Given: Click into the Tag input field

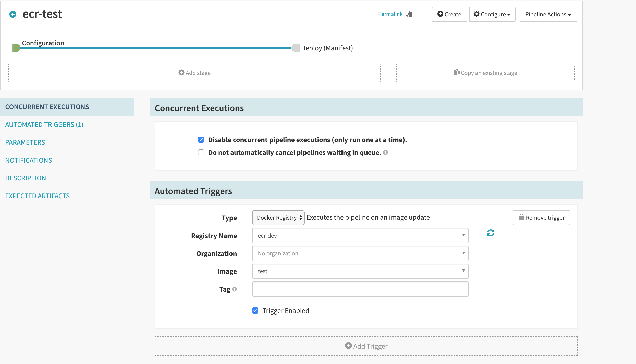Looking at the screenshot, I should (x=360, y=289).
